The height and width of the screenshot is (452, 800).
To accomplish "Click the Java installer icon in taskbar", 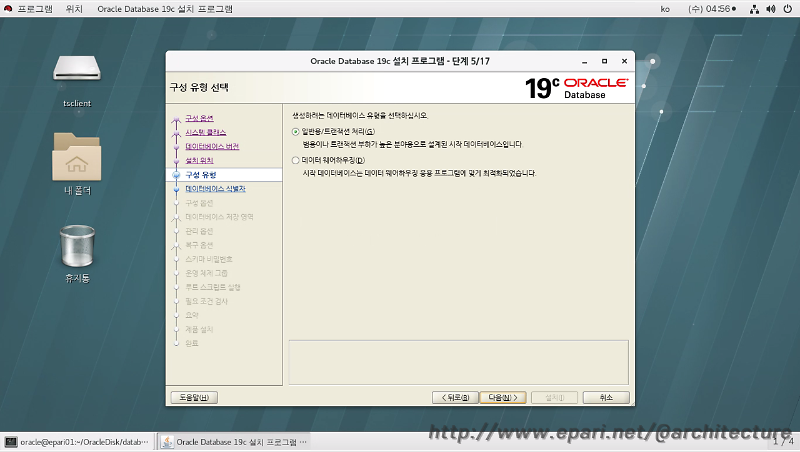I will click(x=167, y=442).
